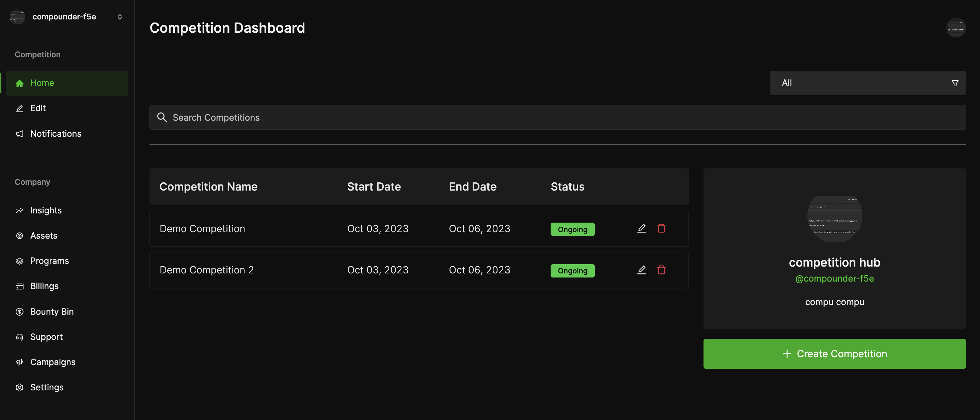Delete Demo Competition with trash icon
980x420 pixels.
661,228
